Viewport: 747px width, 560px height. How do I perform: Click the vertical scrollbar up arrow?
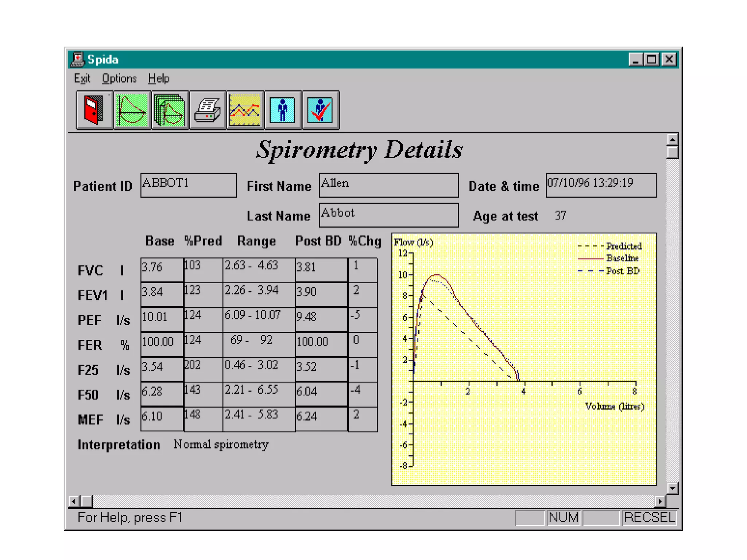tap(672, 139)
